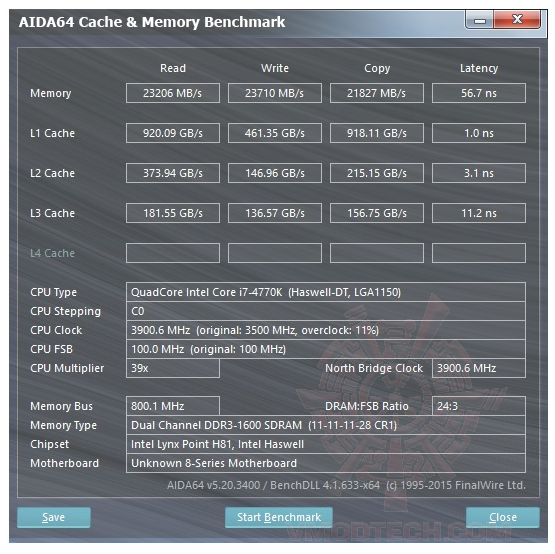Select L3 Cache Latency 11.2 ns
This screenshot has height=554, width=555.
click(479, 213)
